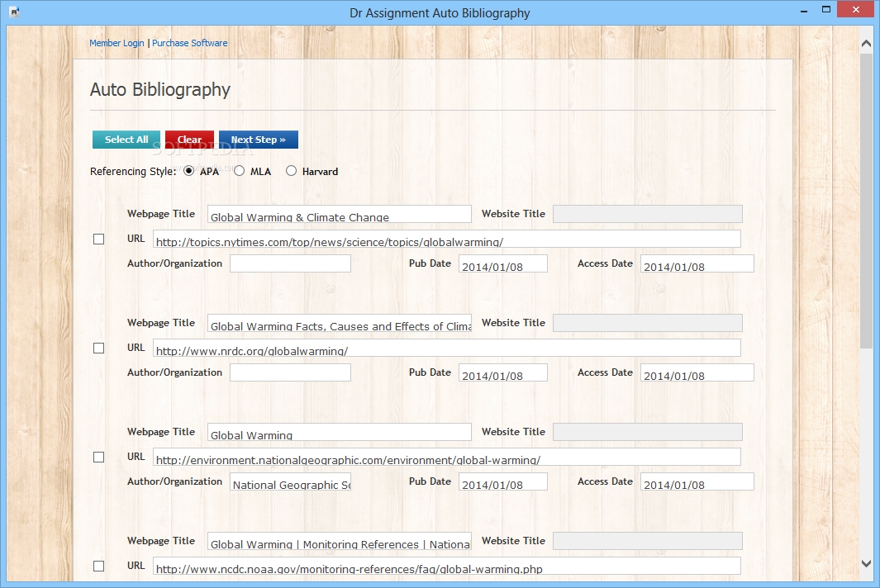
Task: Edit the third entry's 'Global Warming' title field
Action: 339,431
